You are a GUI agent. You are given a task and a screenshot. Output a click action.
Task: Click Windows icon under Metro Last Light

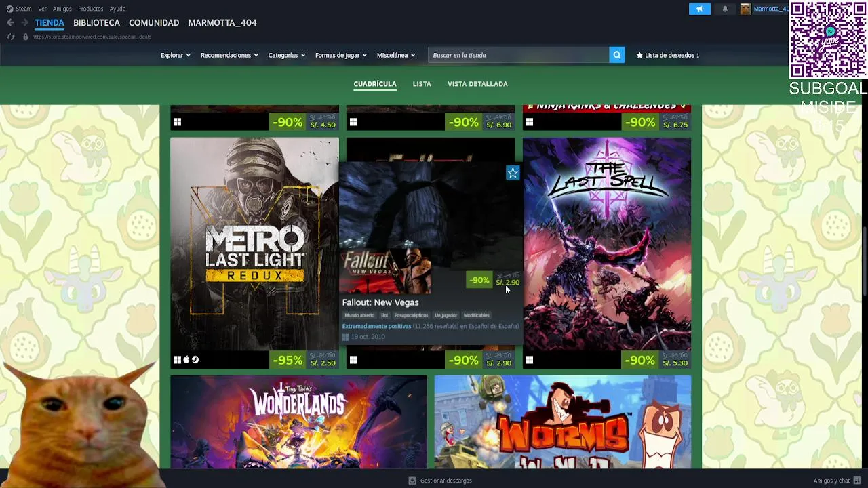click(177, 360)
